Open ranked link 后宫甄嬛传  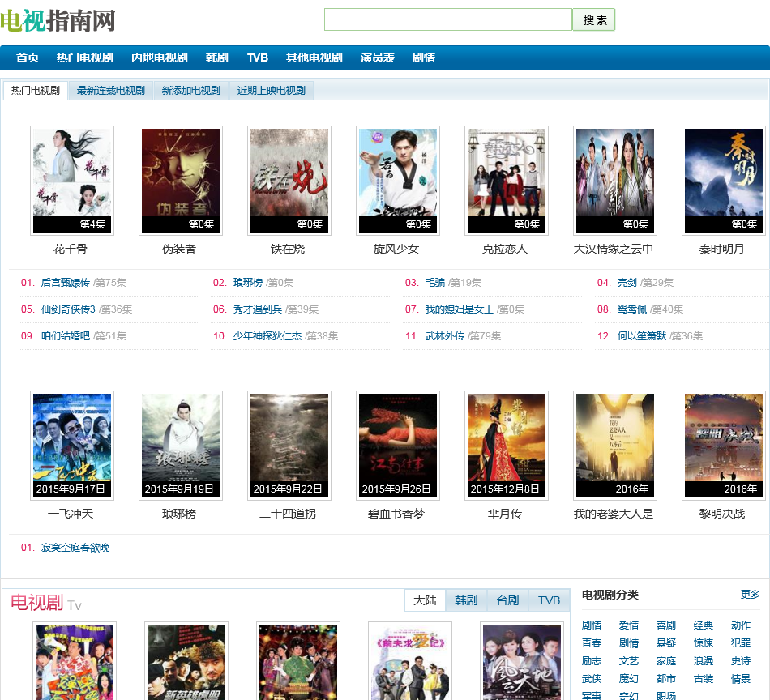pyautogui.click(x=66, y=283)
